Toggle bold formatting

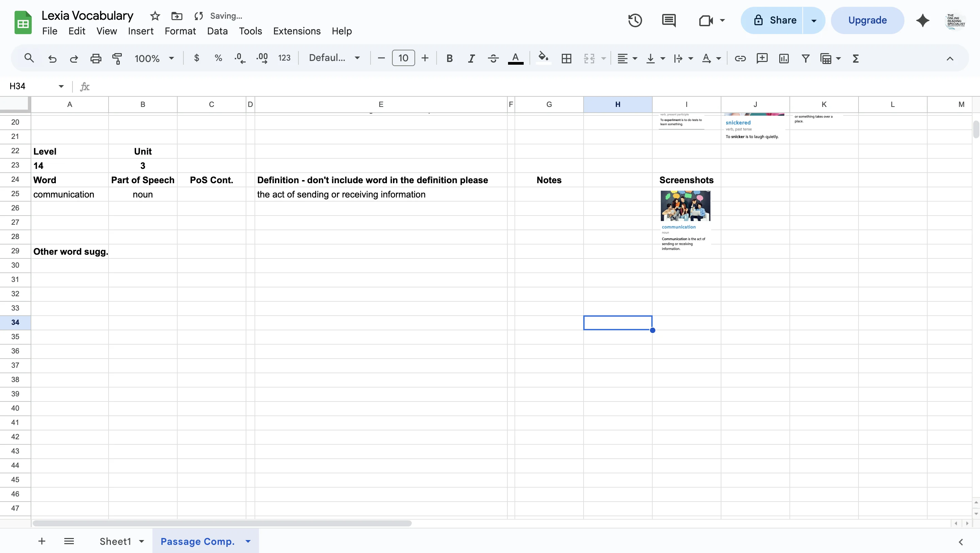pos(449,58)
